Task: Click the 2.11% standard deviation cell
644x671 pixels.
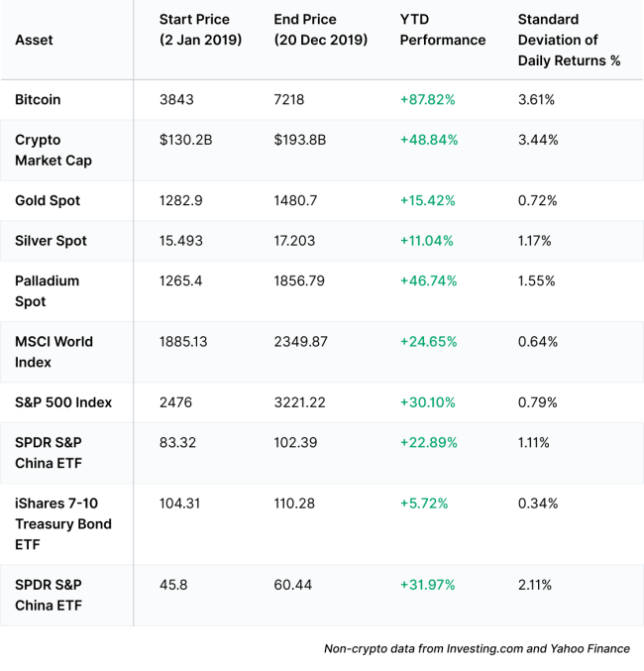Action: click(x=534, y=585)
